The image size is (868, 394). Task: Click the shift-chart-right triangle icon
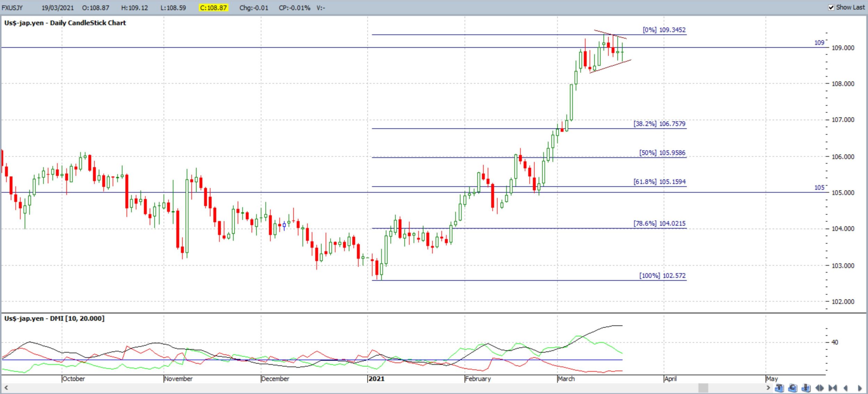click(x=860, y=388)
